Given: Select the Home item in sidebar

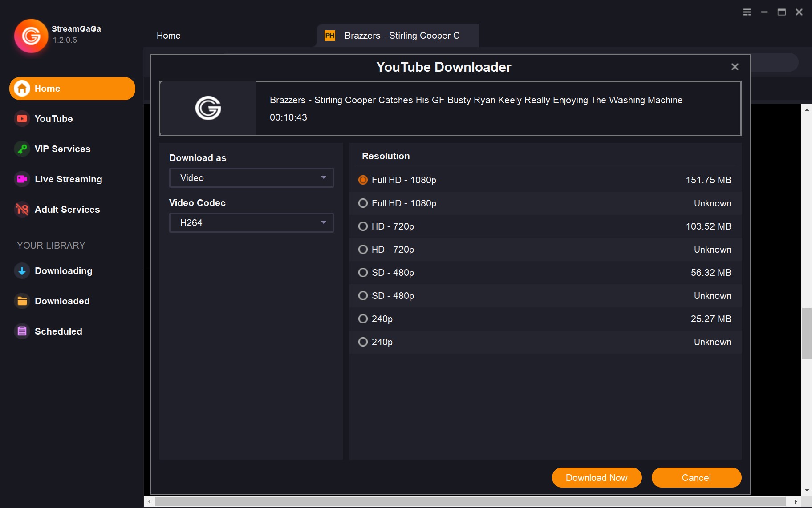Looking at the screenshot, I should tap(72, 89).
